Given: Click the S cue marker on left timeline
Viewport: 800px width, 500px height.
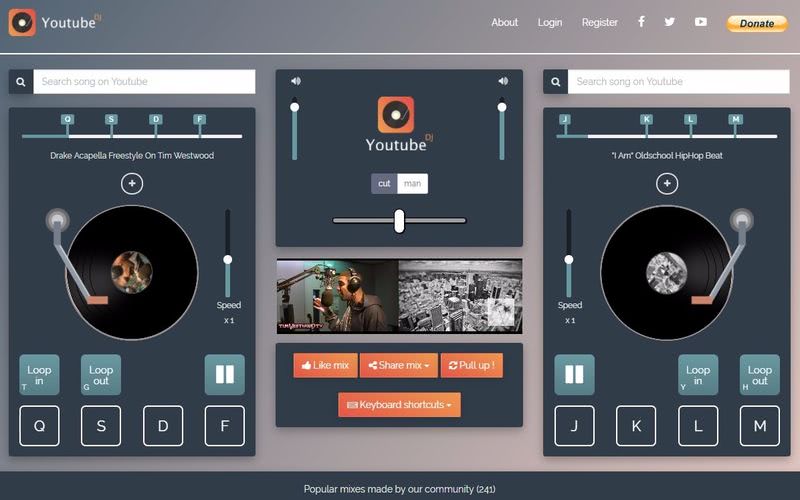Looking at the screenshot, I should point(111,119).
